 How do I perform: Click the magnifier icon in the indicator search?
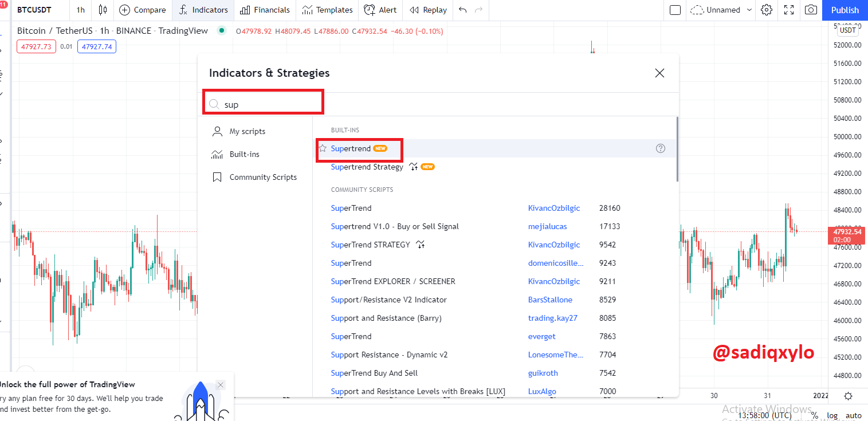[x=214, y=104]
